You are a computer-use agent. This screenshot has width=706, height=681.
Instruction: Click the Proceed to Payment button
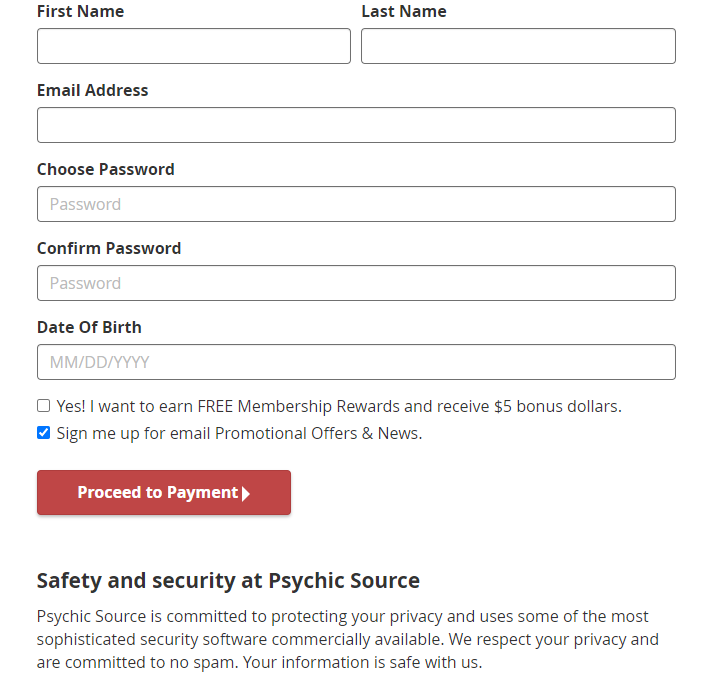coord(164,492)
